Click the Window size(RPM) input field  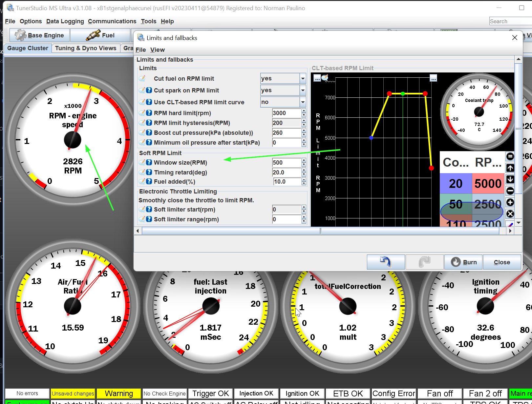[286, 162]
